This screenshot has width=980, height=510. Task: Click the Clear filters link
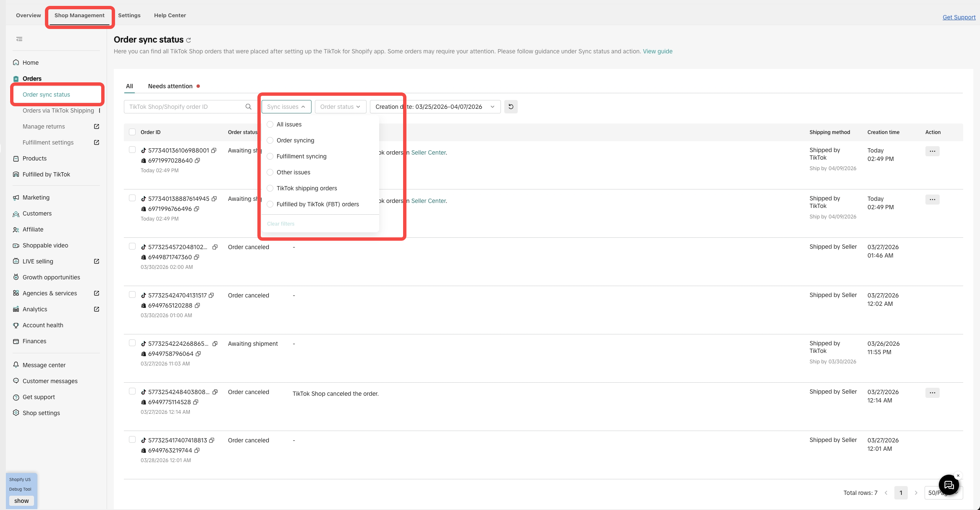point(281,224)
